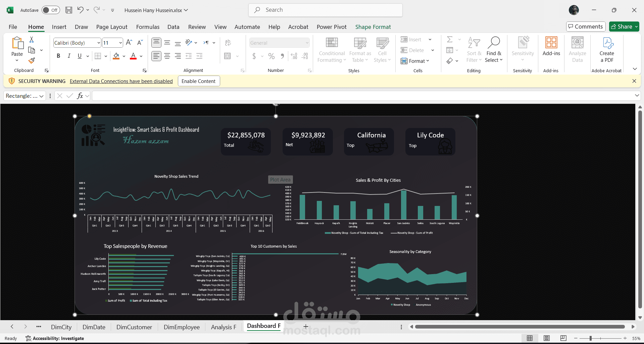
Task: Toggle the AutoSave switch
Action: click(x=51, y=10)
